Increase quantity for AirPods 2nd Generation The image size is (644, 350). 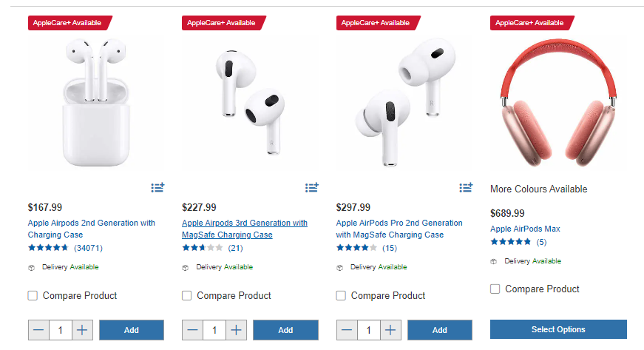coord(82,330)
